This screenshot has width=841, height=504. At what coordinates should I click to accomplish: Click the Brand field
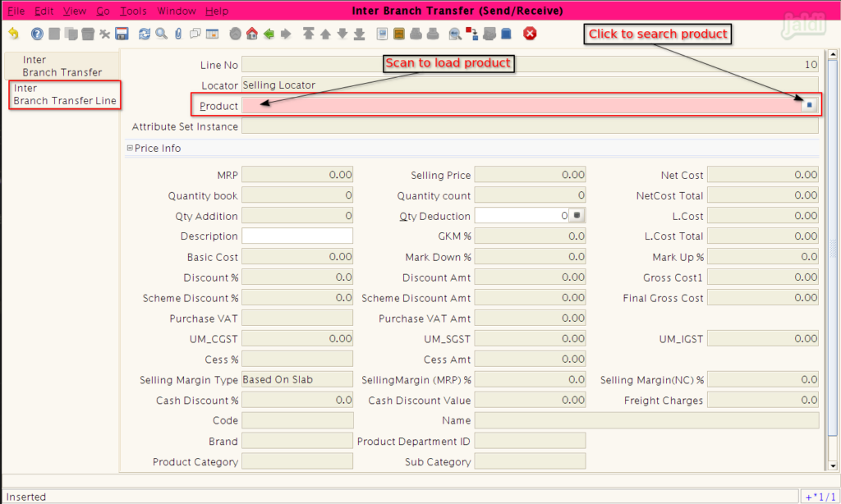click(x=297, y=441)
